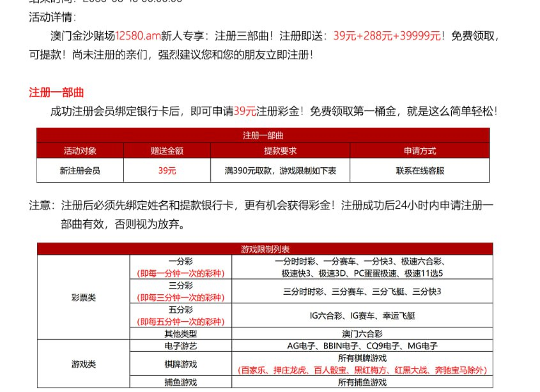
Task: Select the 游戏限制列表 table title bar
Action: click(x=265, y=249)
